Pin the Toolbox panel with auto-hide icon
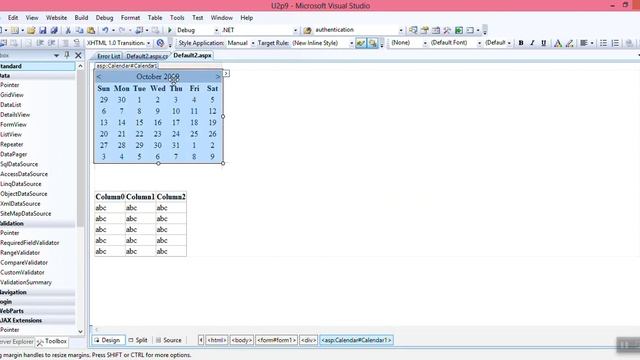 67,55
